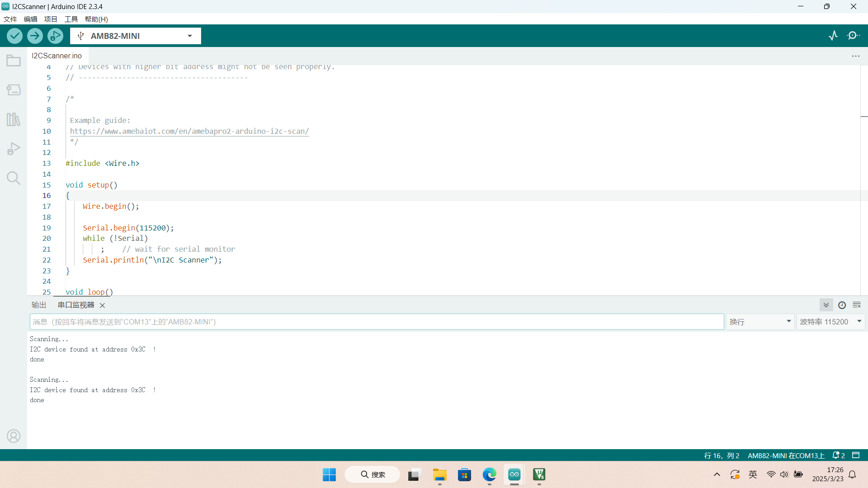The width and height of the screenshot is (868, 488).
Task: Open the Boards Manager sidebar icon
Action: point(14,90)
